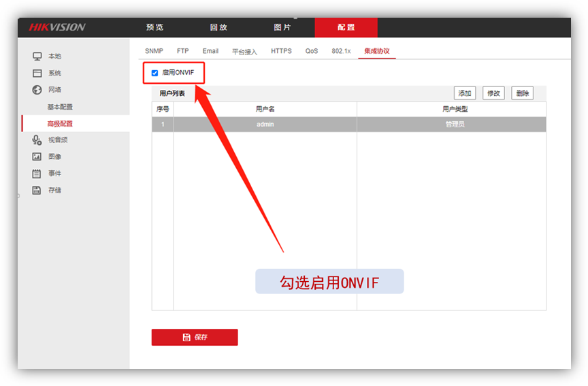The height and width of the screenshot is (386, 588).
Task: Switch to the SNMP tab
Action: pyautogui.click(x=154, y=51)
